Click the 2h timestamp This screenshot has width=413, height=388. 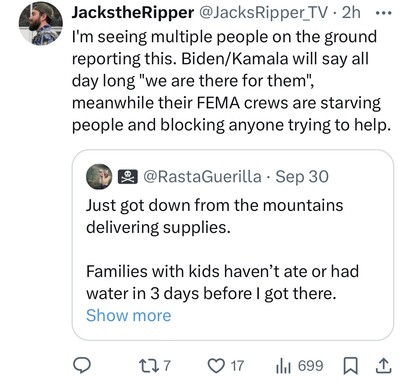[351, 13]
